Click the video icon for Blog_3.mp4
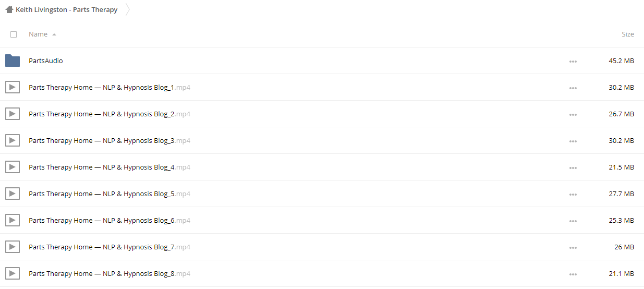The height and width of the screenshot is (289, 644). click(13, 140)
